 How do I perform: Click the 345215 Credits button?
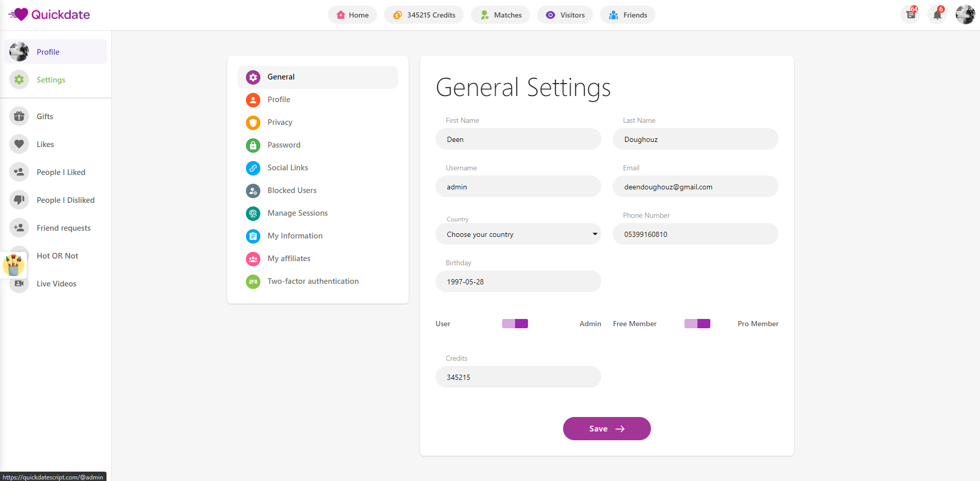tap(424, 15)
